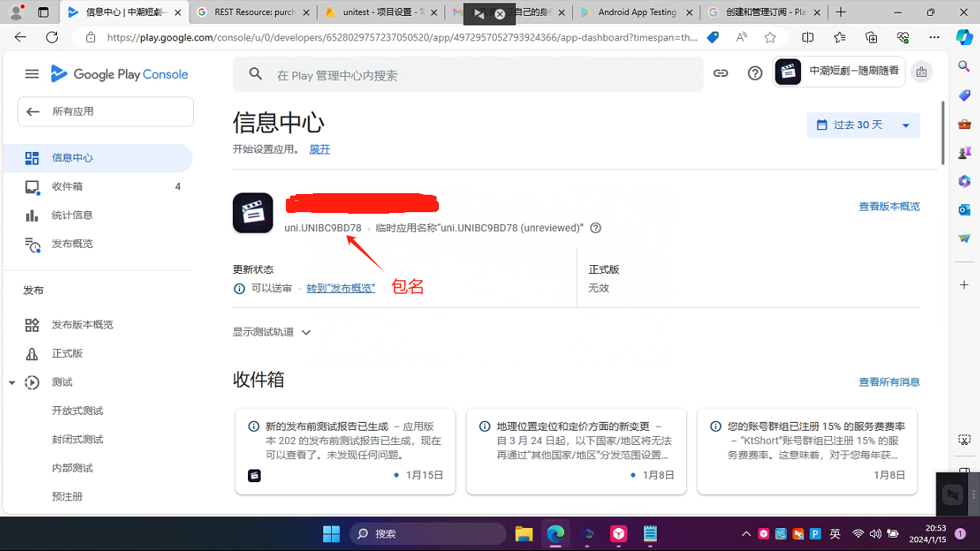Click the Google Play Console logo
980x551 pixels.
tap(120, 74)
